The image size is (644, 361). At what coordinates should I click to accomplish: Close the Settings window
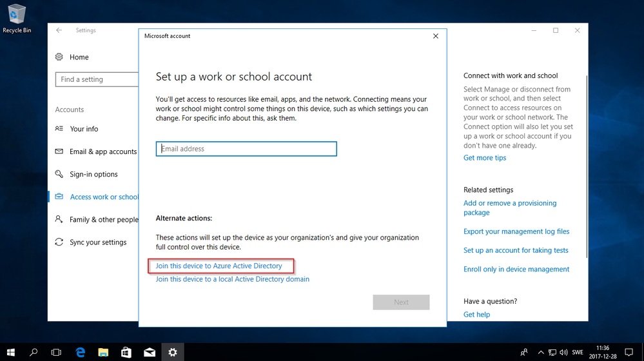click(578, 30)
